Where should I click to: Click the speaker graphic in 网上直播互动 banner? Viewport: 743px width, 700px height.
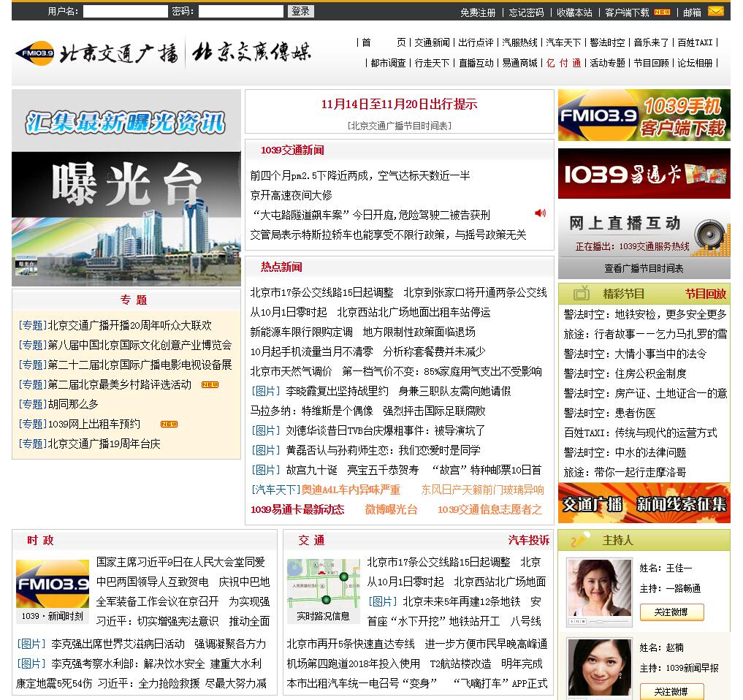tap(709, 235)
